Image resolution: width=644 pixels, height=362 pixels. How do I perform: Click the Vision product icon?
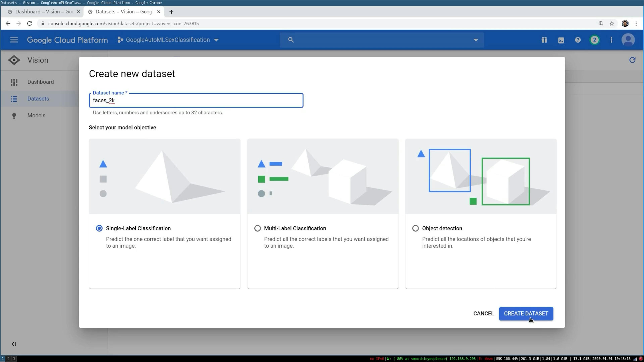14,60
